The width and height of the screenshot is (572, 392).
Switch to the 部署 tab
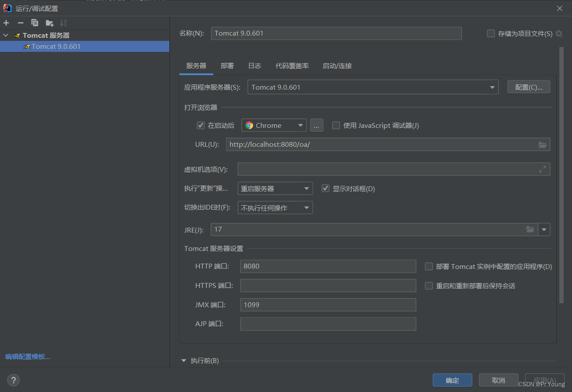[227, 65]
